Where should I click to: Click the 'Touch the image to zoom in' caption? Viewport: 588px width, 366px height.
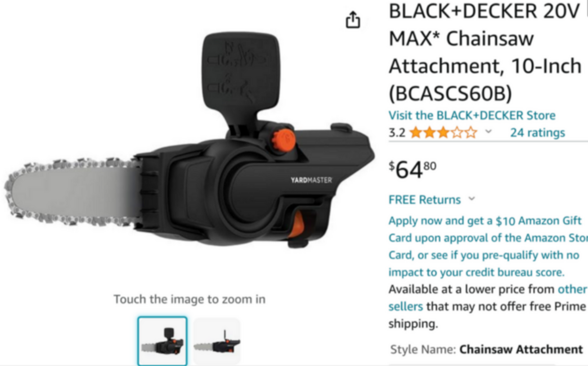pyautogui.click(x=189, y=299)
